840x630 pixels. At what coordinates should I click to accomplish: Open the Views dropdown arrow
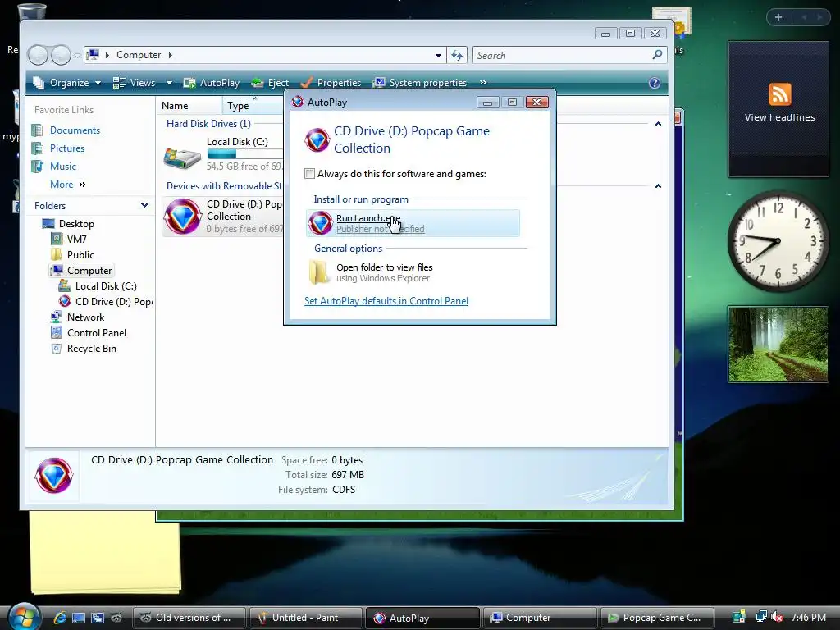point(169,83)
